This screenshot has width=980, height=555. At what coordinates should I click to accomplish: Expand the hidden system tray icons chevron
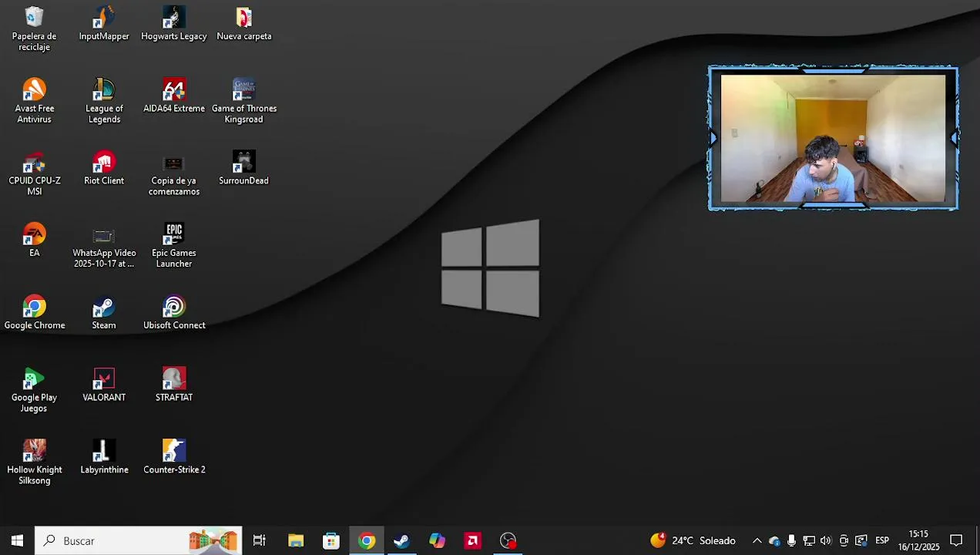(757, 540)
